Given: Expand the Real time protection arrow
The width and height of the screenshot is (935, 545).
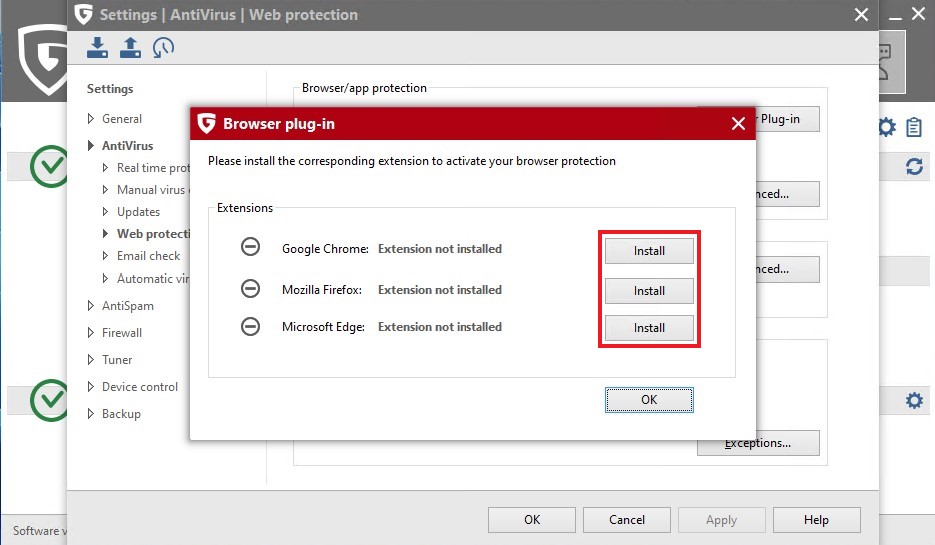Looking at the screenshot, I should click(x=106, y=168).
